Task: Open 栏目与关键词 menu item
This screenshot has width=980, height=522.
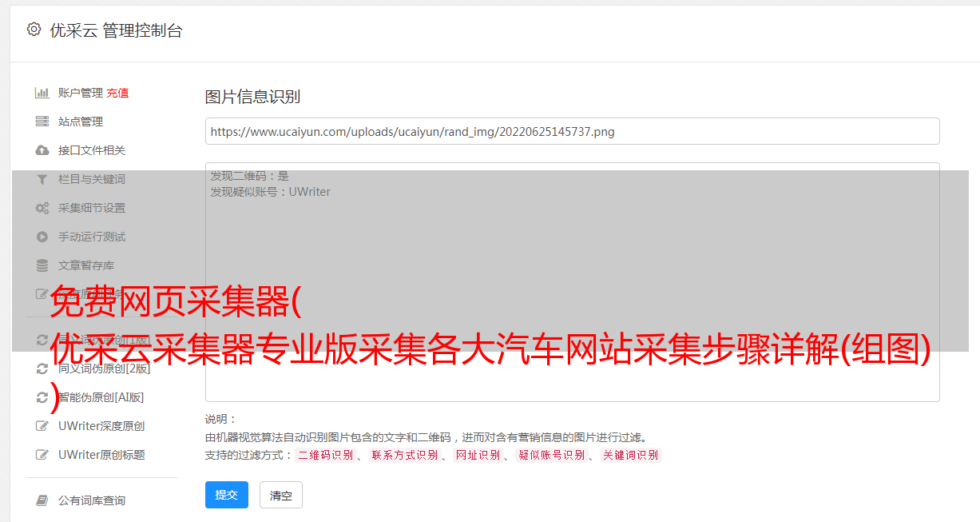Action: coord(92,179)
